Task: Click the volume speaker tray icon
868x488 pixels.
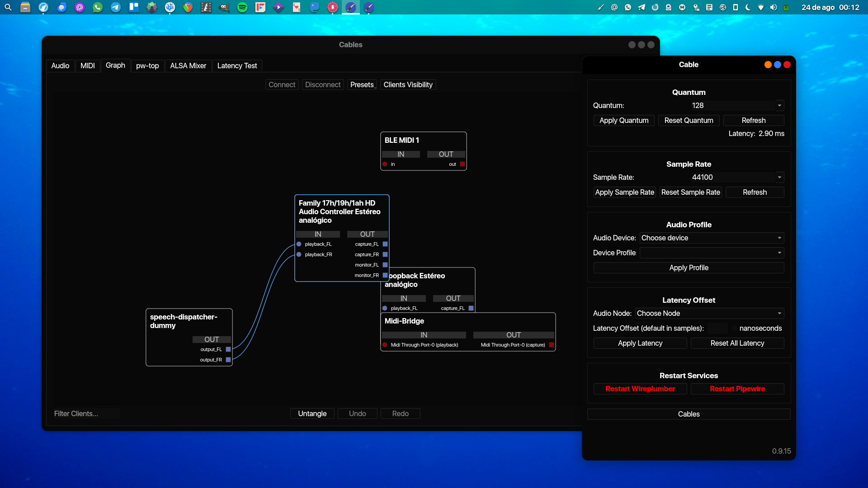Action: (774, 7)
